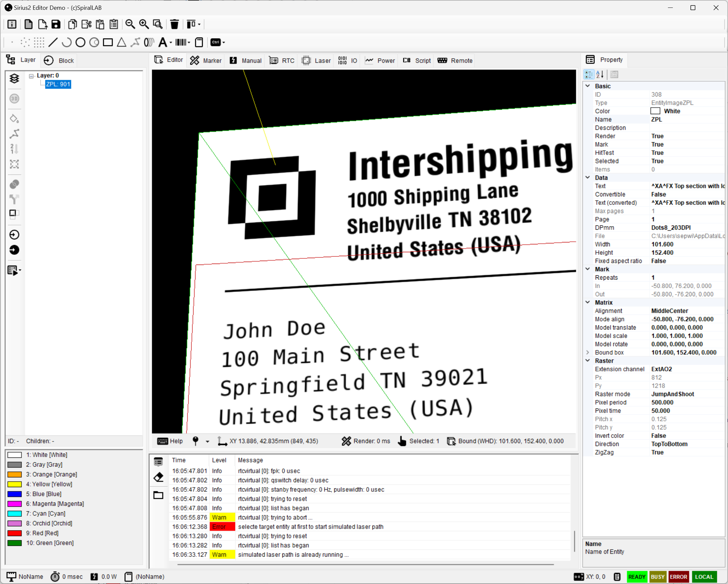Expand the Bound box property row
Screen dimensions: 728x584
tap(588, 353)
